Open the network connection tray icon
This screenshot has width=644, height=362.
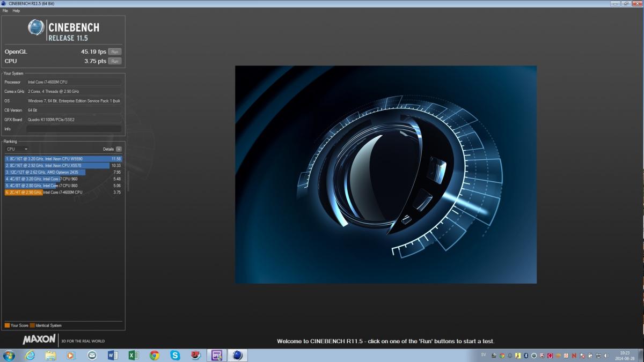coord(598,356)
